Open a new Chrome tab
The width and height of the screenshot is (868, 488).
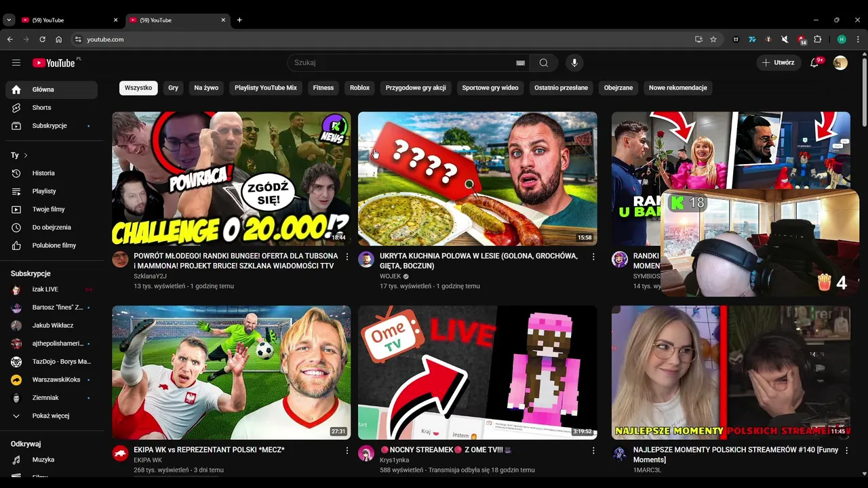239,20
